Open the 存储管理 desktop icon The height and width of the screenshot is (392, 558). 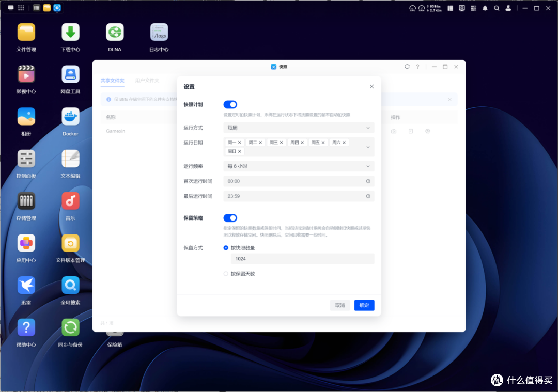[26, 201]
